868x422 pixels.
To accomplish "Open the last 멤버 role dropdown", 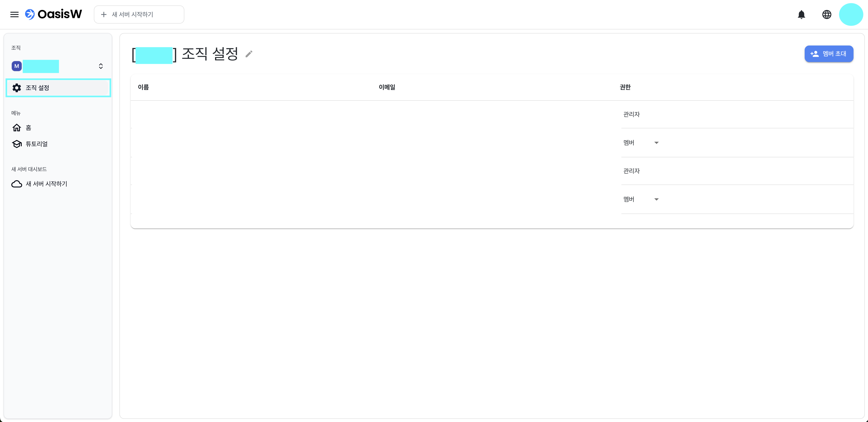I will click(x=656, y=199).
